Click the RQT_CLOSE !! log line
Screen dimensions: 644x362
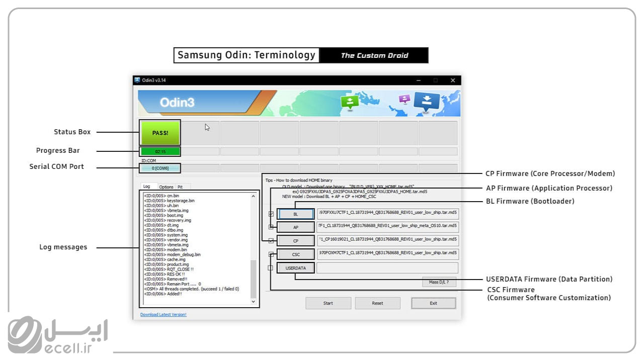click(x=169, y=269)
